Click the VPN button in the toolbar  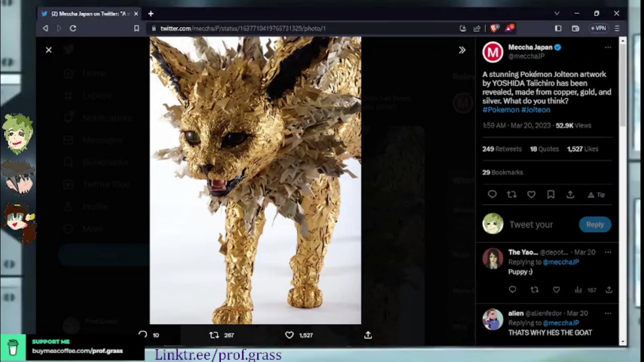(598, 28)
